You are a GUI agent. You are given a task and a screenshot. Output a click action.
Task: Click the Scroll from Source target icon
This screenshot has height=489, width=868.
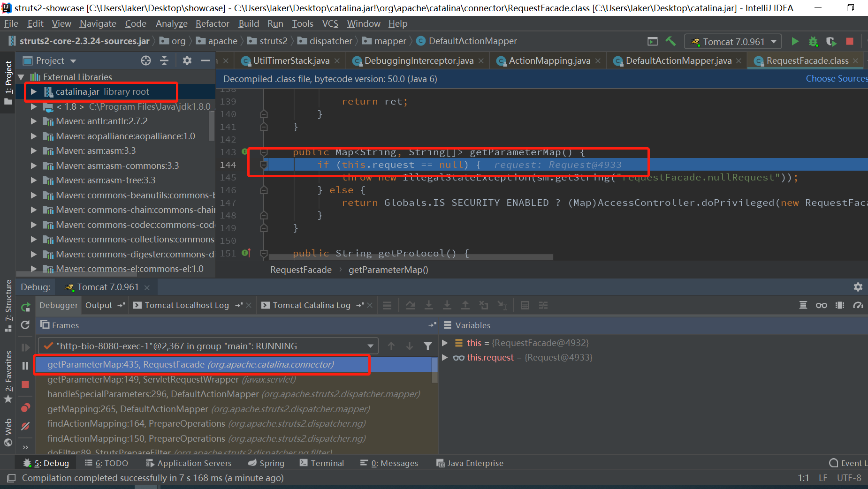click(146, 60)
